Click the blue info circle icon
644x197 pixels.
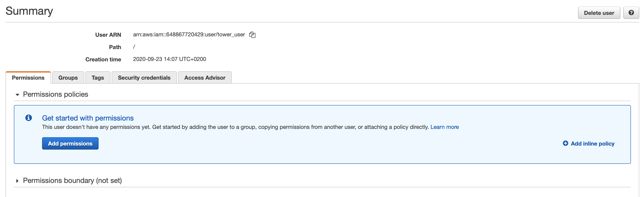pos(28,118)
